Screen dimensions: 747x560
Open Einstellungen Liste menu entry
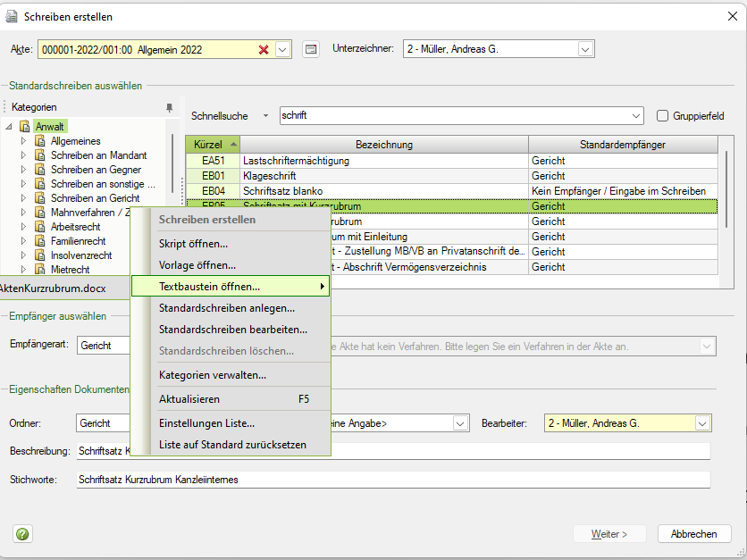[231, 423]
